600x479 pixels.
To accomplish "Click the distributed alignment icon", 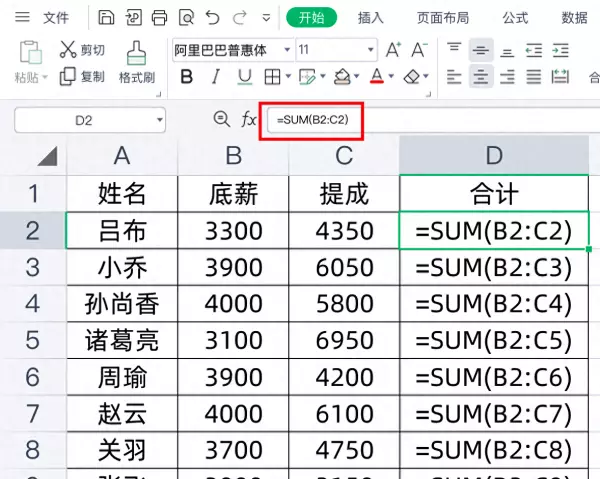I will 560,77.
